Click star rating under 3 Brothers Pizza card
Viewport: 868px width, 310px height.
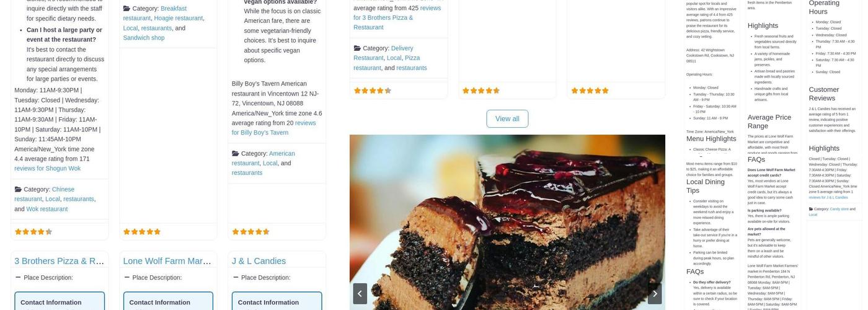[373, 91]
